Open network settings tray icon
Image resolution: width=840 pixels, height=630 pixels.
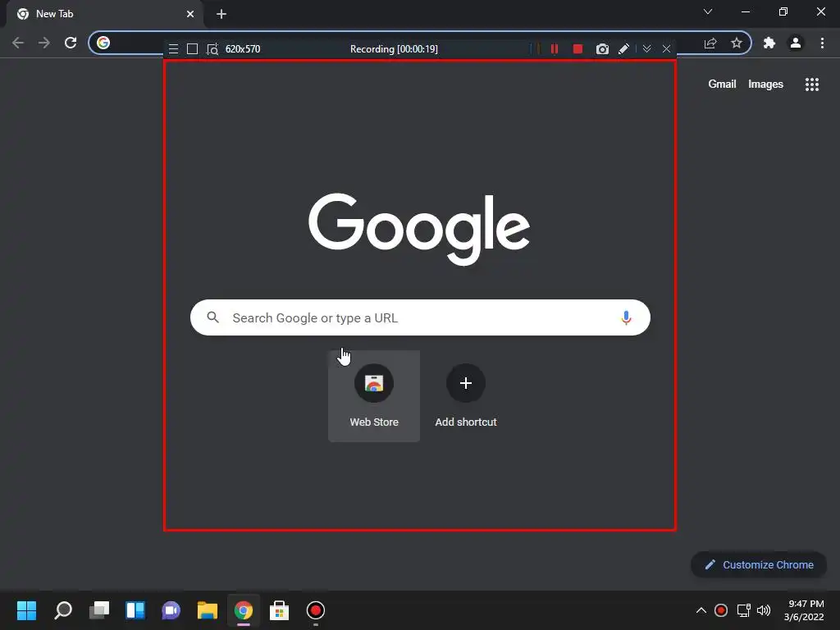(743, 610)
